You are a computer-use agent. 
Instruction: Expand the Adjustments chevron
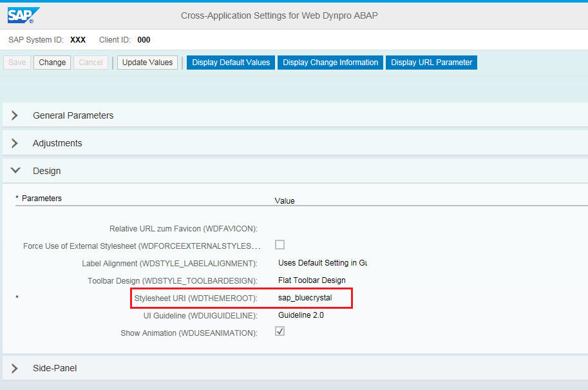coord(15,143)
